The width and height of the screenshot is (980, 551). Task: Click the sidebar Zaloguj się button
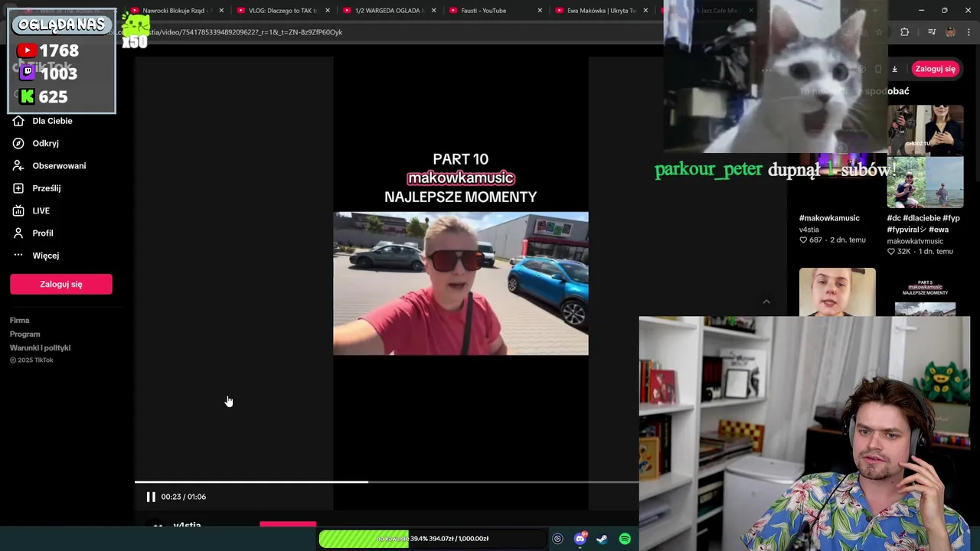pyautogui.click(x=61, y=284)
